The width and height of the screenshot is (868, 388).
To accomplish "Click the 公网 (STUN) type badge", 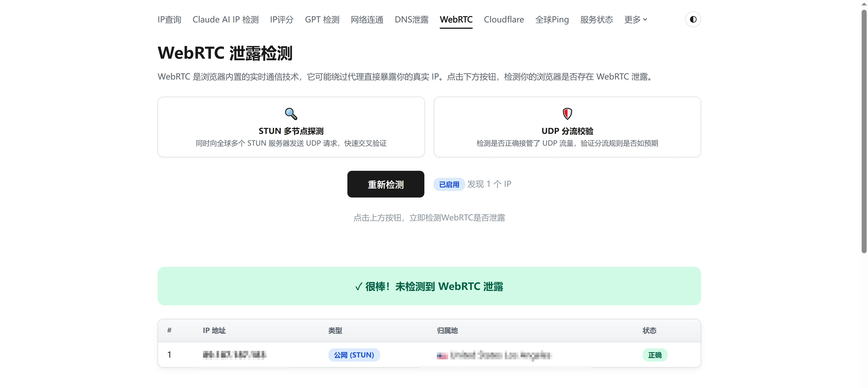I will point(354,355).
